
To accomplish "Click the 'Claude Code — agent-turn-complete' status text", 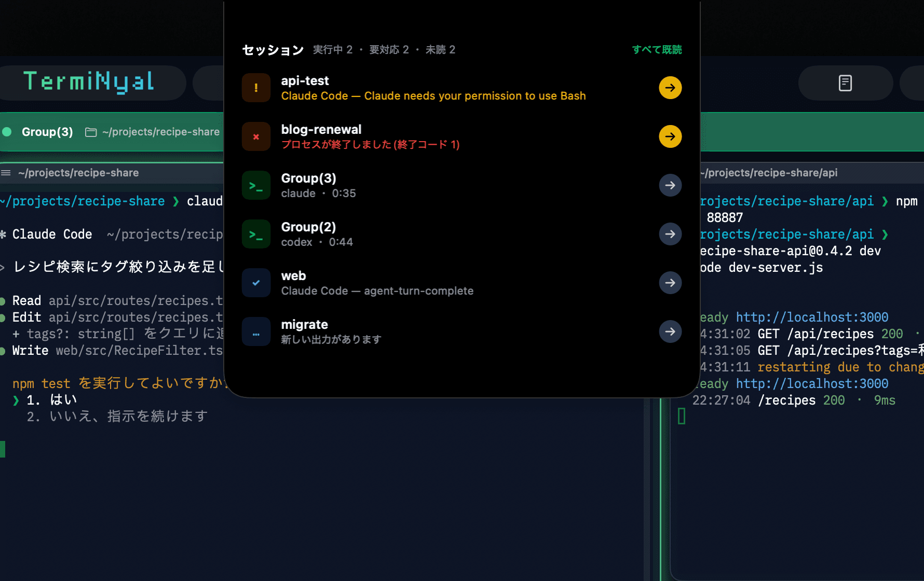I will pos(377,291).
